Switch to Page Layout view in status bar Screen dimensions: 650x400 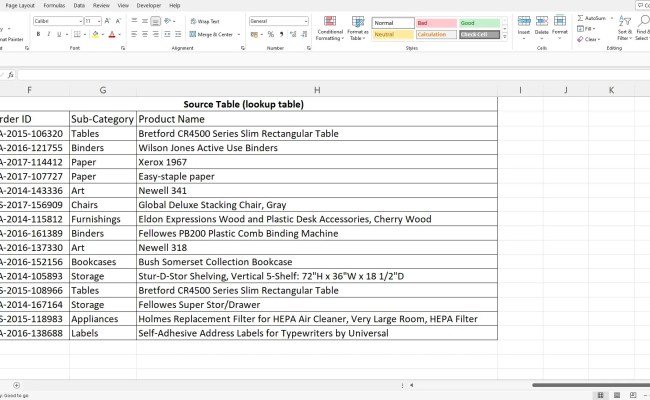pyautogui.click(x=617, y=395)
